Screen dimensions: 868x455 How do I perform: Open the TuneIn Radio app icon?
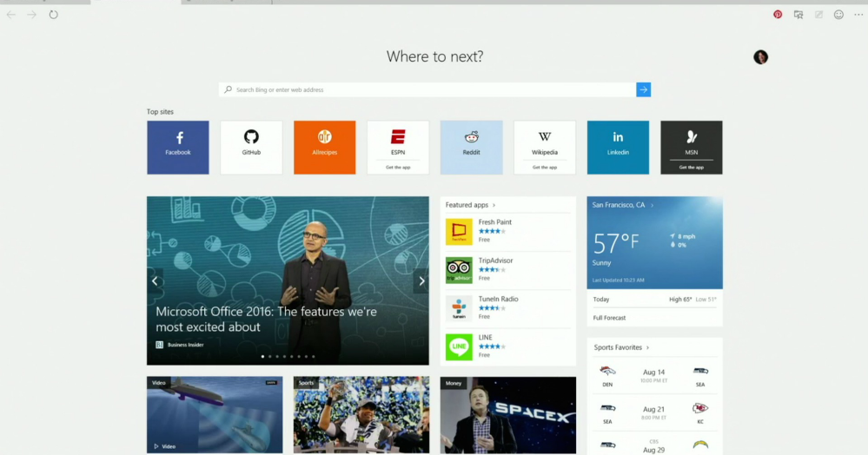pyautogui.click(x=459, y=308)
